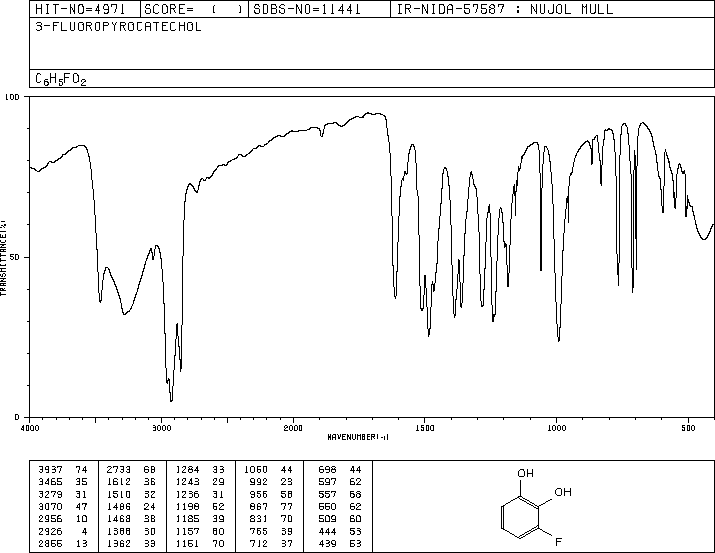Click the SDBS-NO=11441 header cell
Image resolution: width=715 pixels, height=553 pixels.
(x=319, y=9)
